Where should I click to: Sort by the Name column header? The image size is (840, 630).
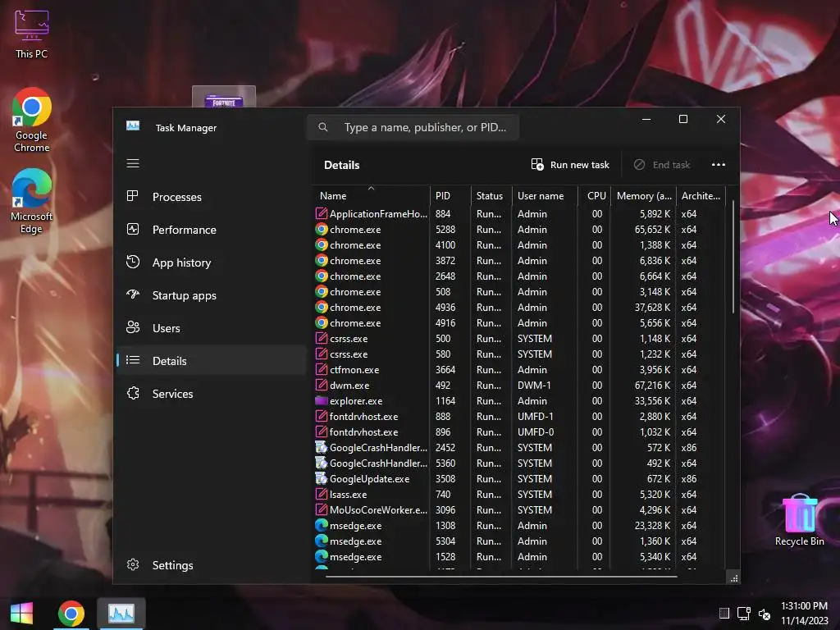coord(371,195)
